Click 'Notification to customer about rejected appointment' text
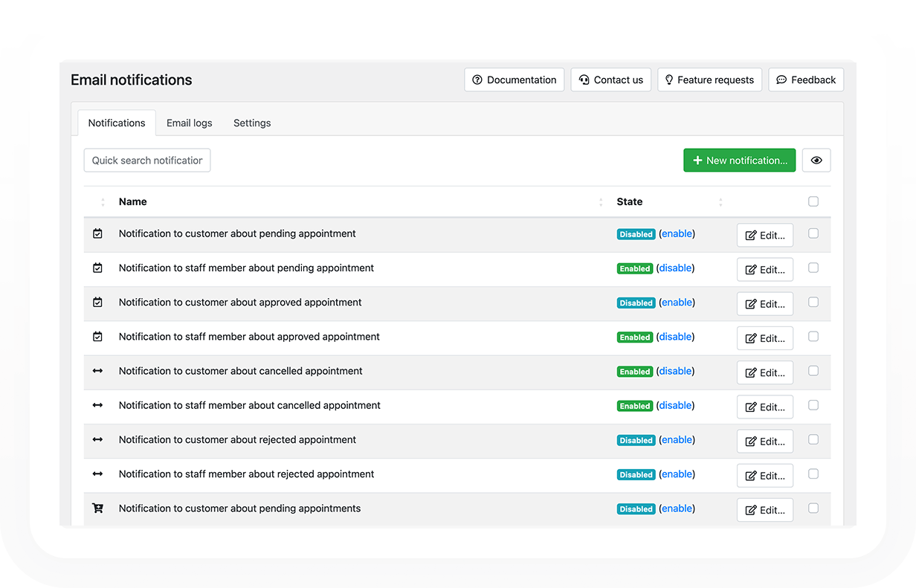The width and height of the screenshot is (916, 588). (237, 439)
